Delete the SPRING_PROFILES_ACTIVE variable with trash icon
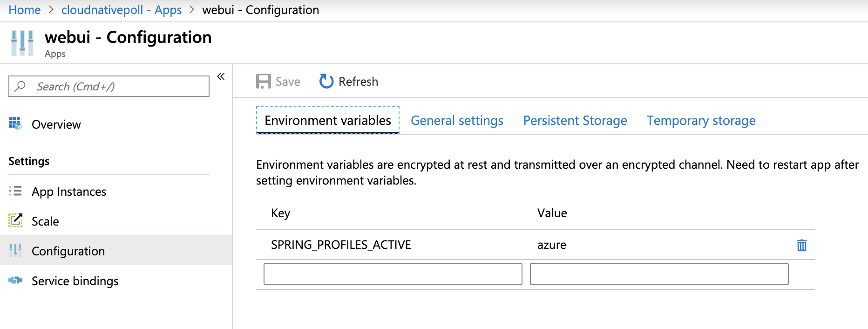868x329 pixels. click(x=801, y=245)
